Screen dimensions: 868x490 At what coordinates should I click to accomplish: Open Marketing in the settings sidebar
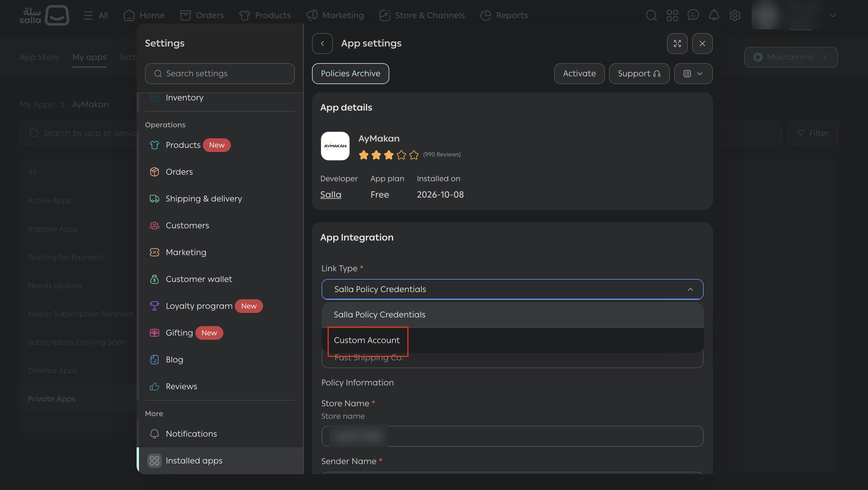click(219, 252)
